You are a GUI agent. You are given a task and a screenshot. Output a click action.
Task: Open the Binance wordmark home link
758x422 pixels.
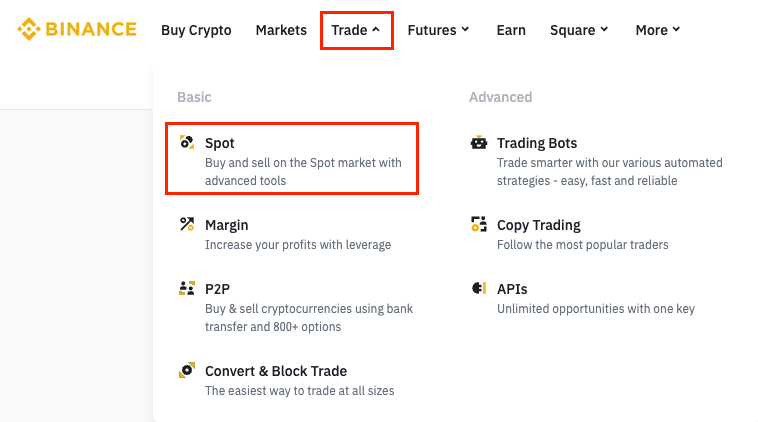click(91, 29)
